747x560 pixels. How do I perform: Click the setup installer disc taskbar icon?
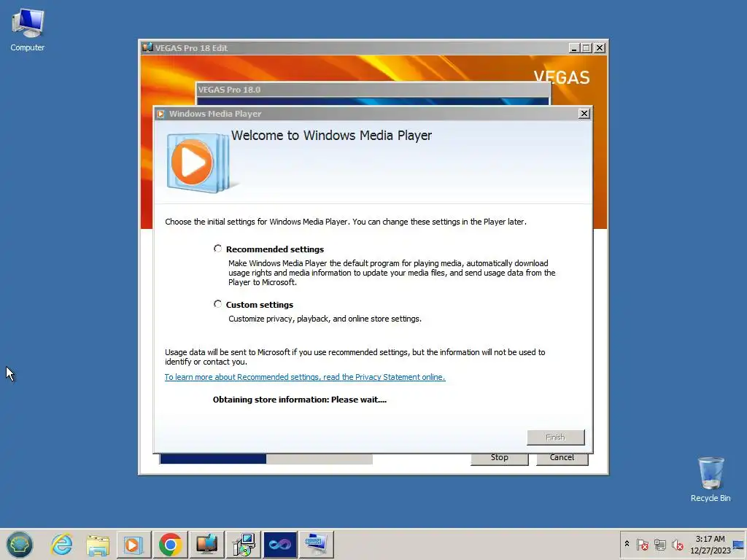point(244,545)
